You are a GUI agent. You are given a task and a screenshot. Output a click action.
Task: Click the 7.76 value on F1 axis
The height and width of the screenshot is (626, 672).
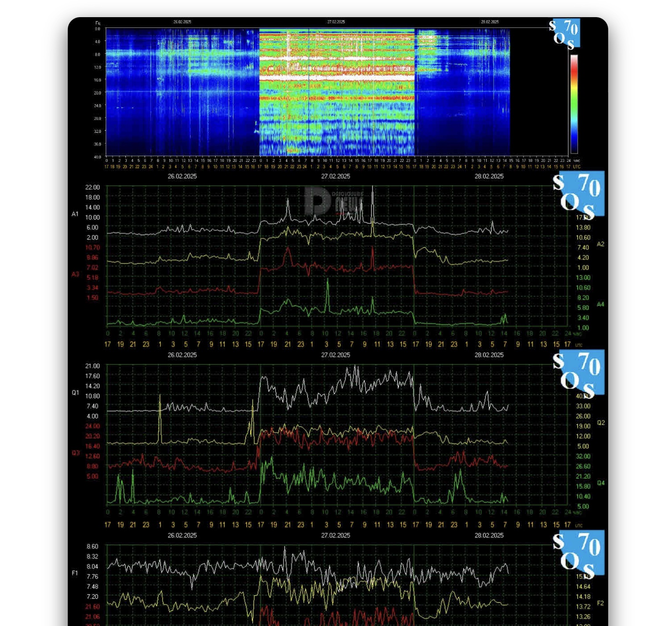point(92,576)
